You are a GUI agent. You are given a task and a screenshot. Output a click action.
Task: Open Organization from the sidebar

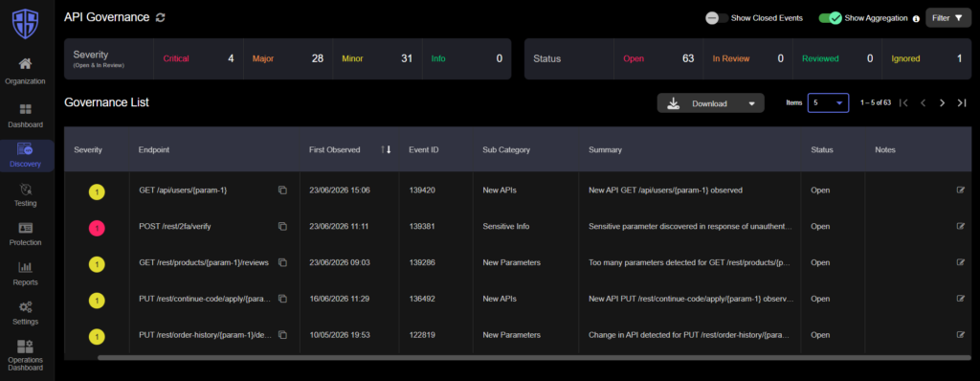(26, 71)
